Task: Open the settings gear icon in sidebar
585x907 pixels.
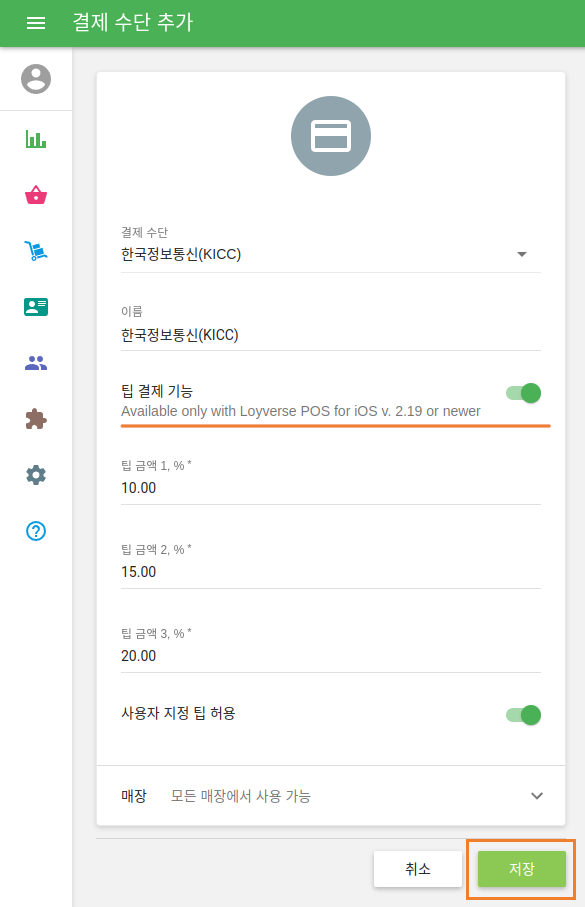Action: [36, 475]
